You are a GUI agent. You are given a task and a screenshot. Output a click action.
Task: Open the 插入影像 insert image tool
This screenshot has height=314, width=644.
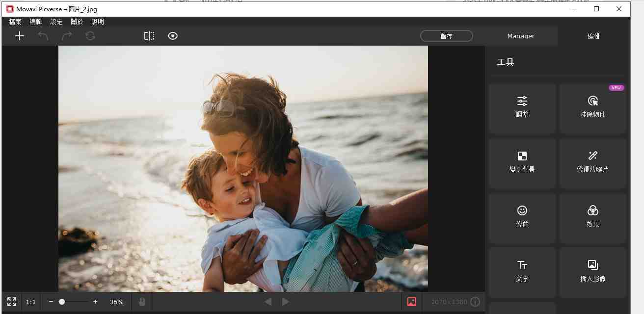[592, 272]
